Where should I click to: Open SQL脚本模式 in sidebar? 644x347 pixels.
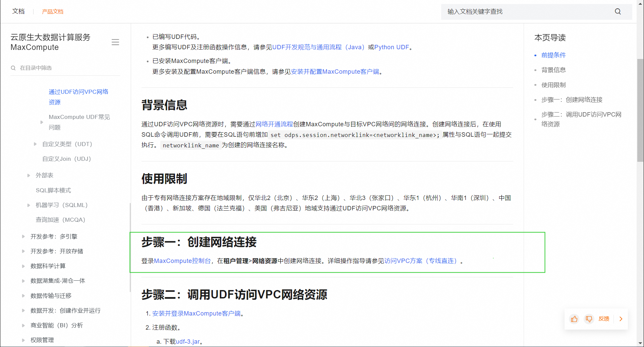53,190
